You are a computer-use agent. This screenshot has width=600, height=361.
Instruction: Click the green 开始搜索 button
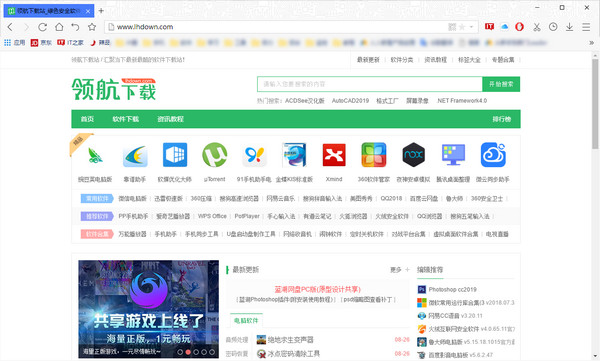point(501,84)
